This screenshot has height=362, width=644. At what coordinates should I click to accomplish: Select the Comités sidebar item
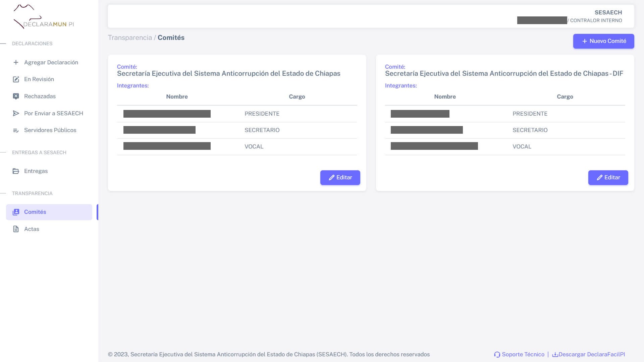point(49,212)
